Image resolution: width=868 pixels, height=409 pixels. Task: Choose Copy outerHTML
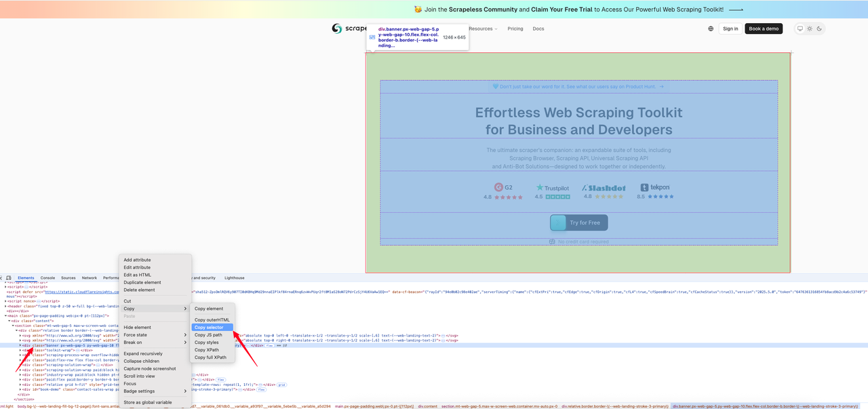[212, 319]
